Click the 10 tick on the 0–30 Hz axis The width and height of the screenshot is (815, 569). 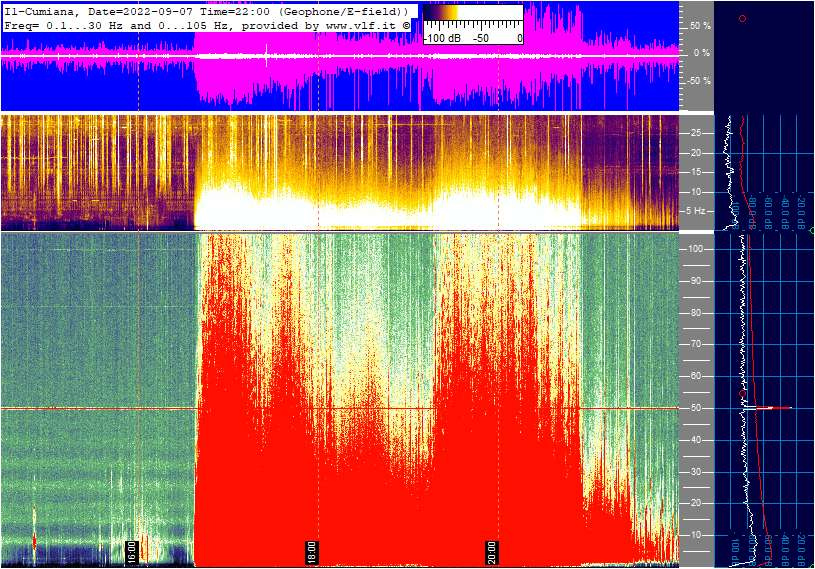pyautogui.click(x=695, y=192)
